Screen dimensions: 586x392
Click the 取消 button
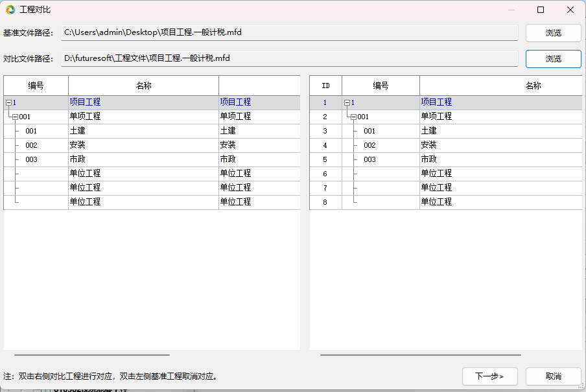[x=553, y=376]
